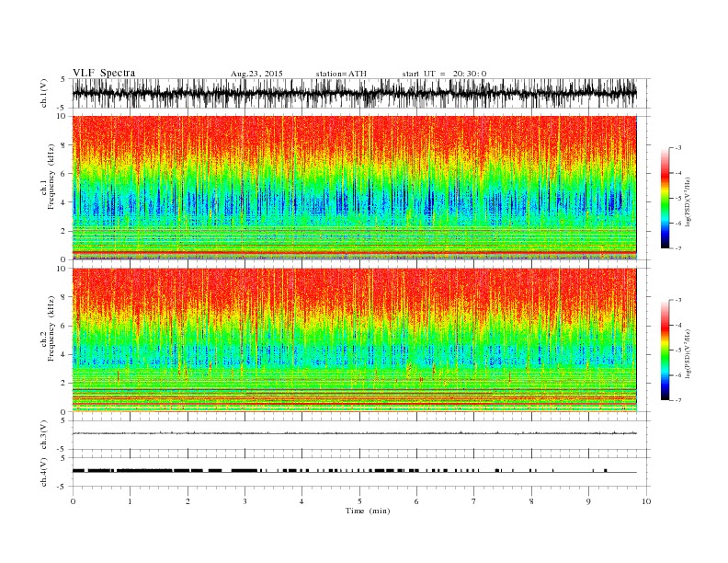Select the "start UT = 20:30:0" text
Image resolution: width=728 pixels, height=563 pixels.
coord(444,74)
